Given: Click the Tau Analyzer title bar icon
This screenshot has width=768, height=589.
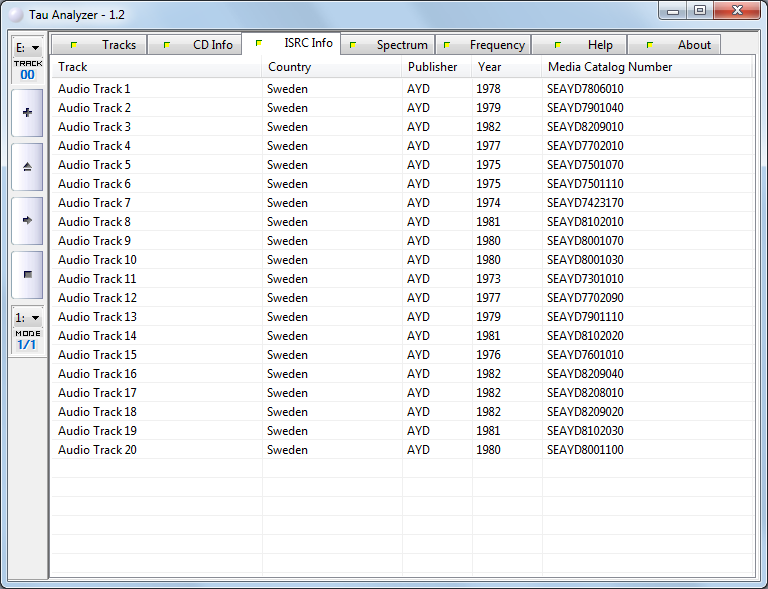Looking at the screenshot, I should point(16,15).
